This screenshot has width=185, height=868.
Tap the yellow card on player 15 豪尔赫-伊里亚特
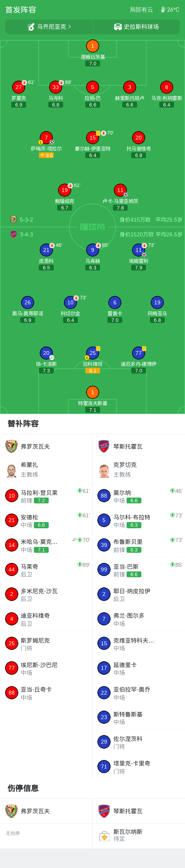98,133
